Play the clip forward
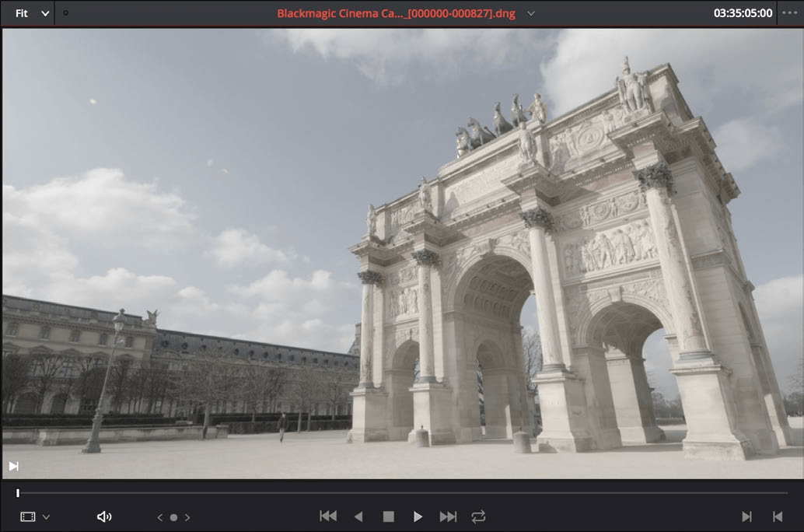The height and width of the screenshot is (532, 804). pyautogui.click(x=418, y=516)
